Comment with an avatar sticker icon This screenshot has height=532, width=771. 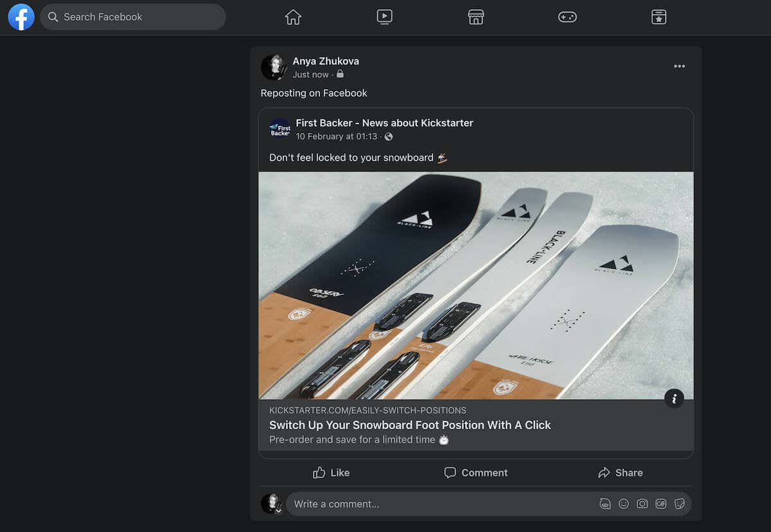tap(605, 504)
